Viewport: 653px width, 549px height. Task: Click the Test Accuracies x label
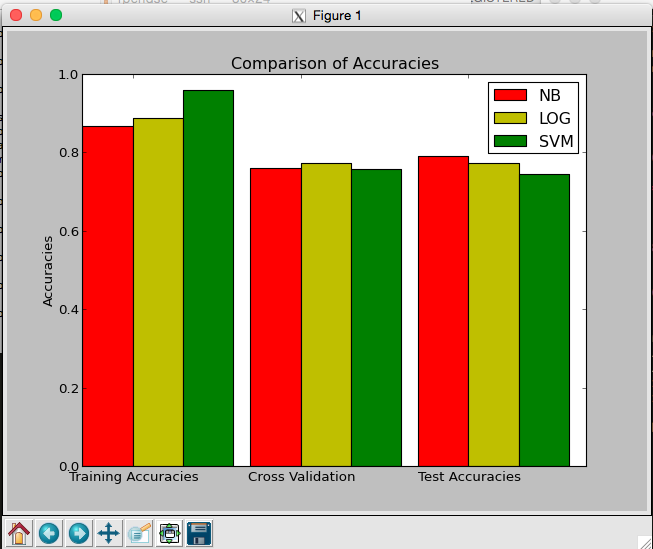(x=469, y=476)
